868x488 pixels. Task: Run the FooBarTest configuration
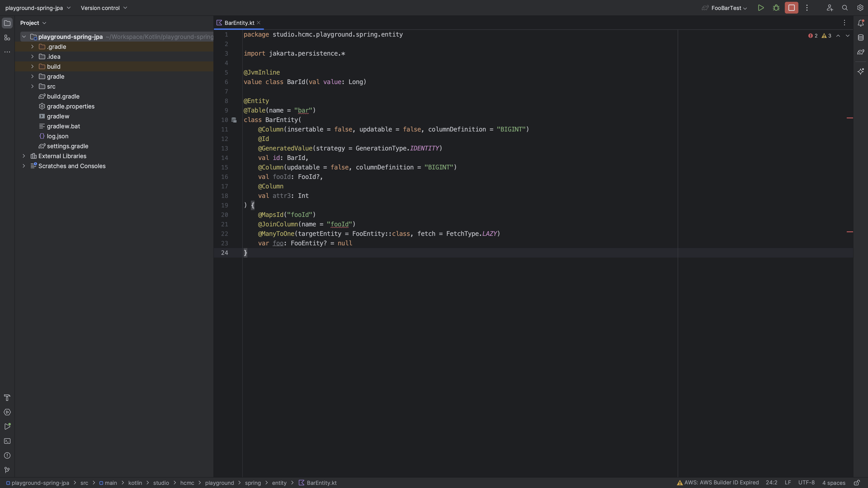[760, 8]
